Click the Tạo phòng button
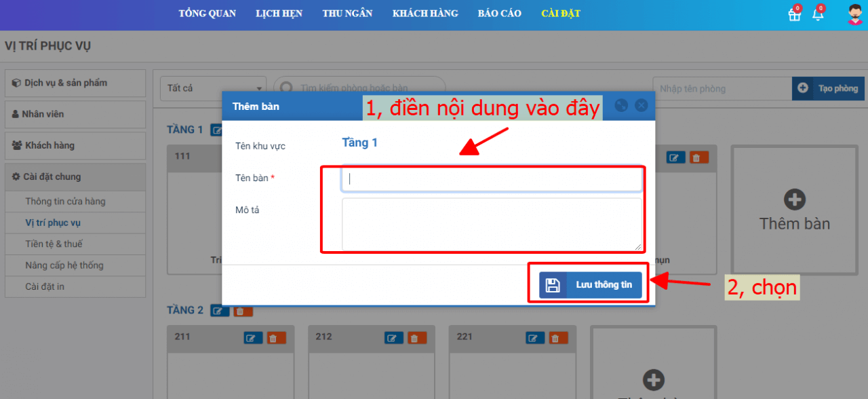The height and width of the screenshot is (399, 868). (x=828, y=88)
